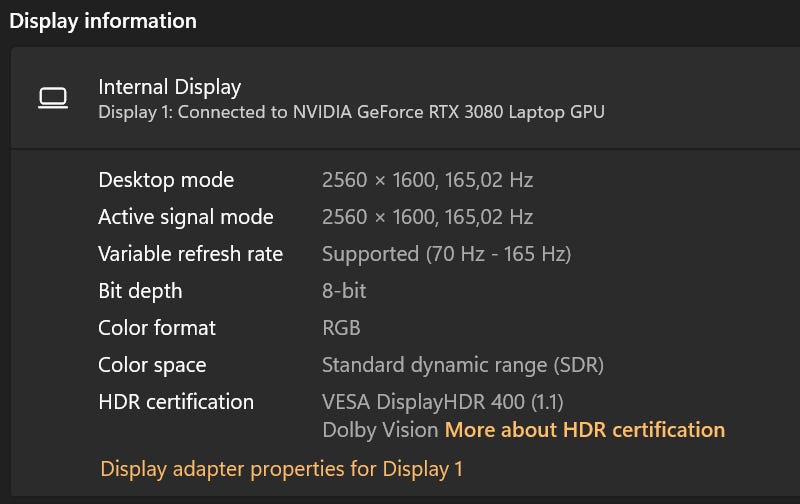This screenshot has width=800, height=504.
Task: Select the Desktop mode label
Action: point(166,180)
